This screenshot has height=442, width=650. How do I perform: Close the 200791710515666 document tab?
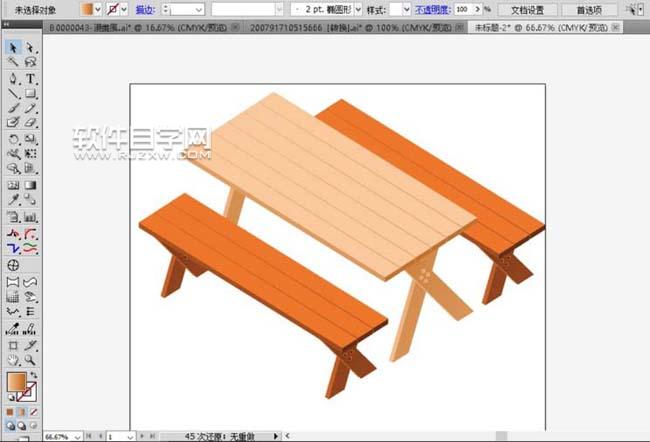(459, 27)
